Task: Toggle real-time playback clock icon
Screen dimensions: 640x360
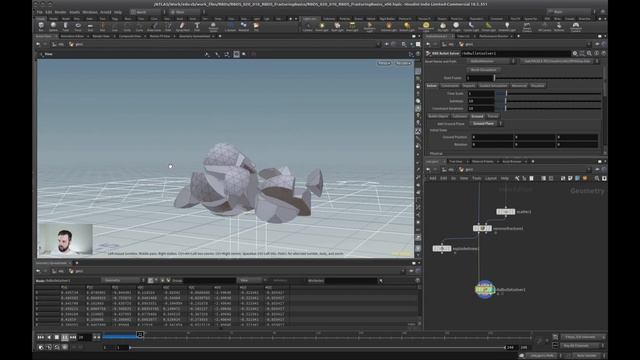Action: tap(41, 347)
